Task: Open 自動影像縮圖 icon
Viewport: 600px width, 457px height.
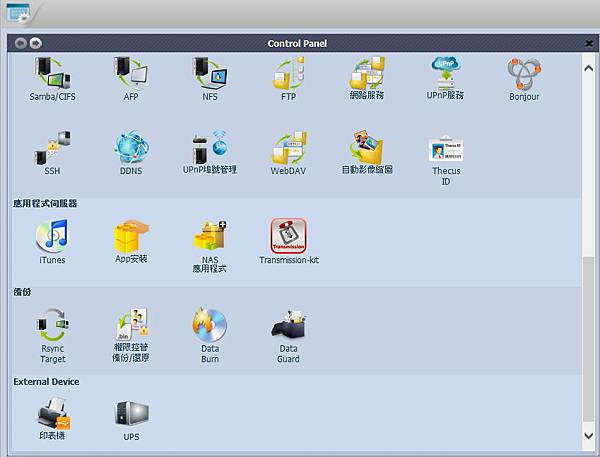Action: (367, 152)
